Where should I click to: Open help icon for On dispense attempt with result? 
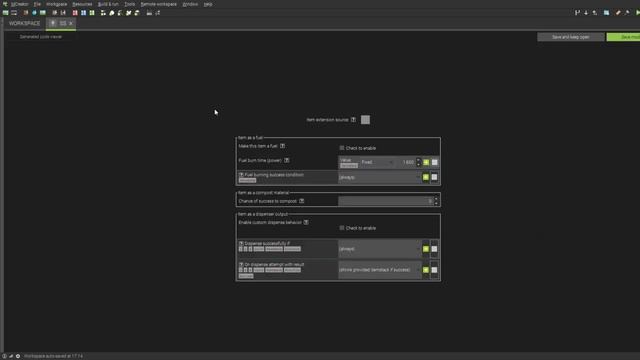(x=241, y=264)
